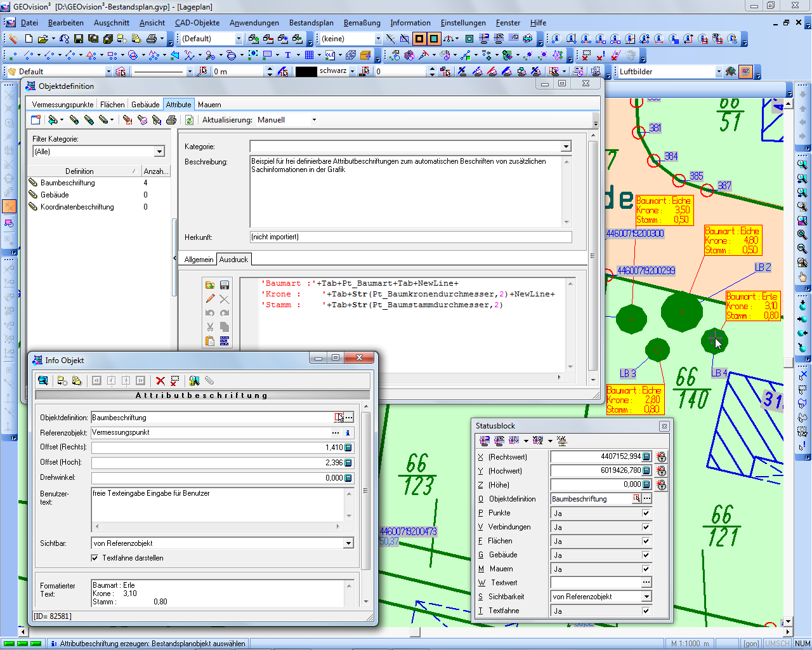Open the Kategorie dropdown in Objektdefinition
The width and height of the screenshot is (812, 650).
point(566,147)
